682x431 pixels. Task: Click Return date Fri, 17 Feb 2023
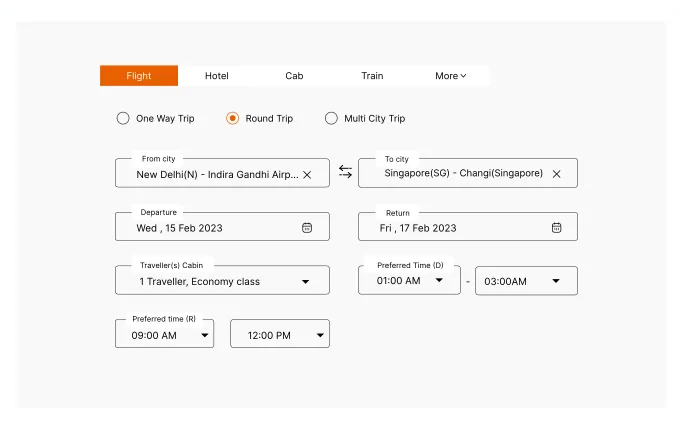(418, 228)
